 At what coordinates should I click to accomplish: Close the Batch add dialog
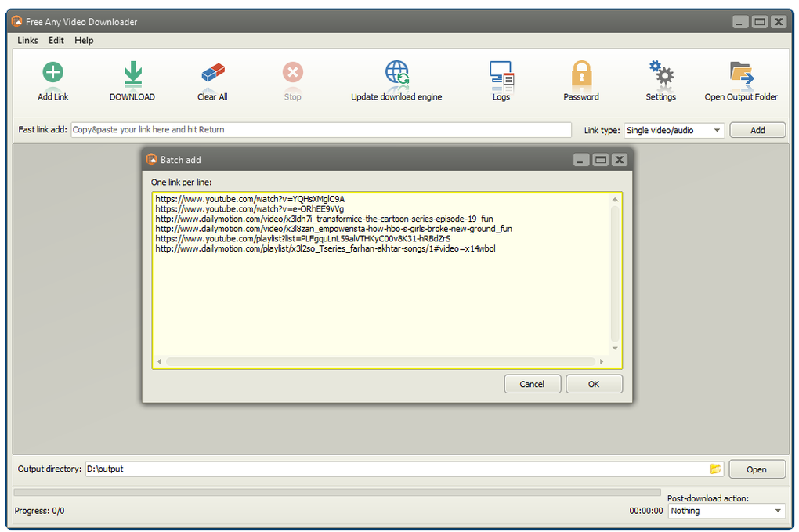[x=619, y=160]
